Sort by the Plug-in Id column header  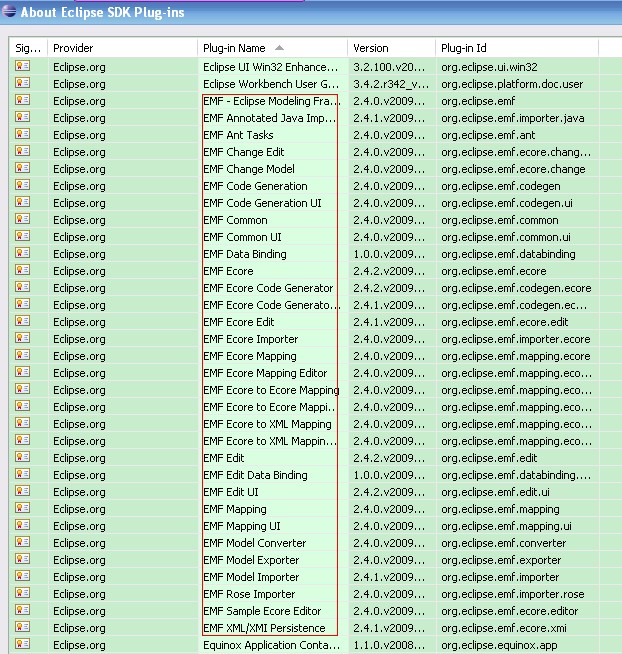[517, 48]
